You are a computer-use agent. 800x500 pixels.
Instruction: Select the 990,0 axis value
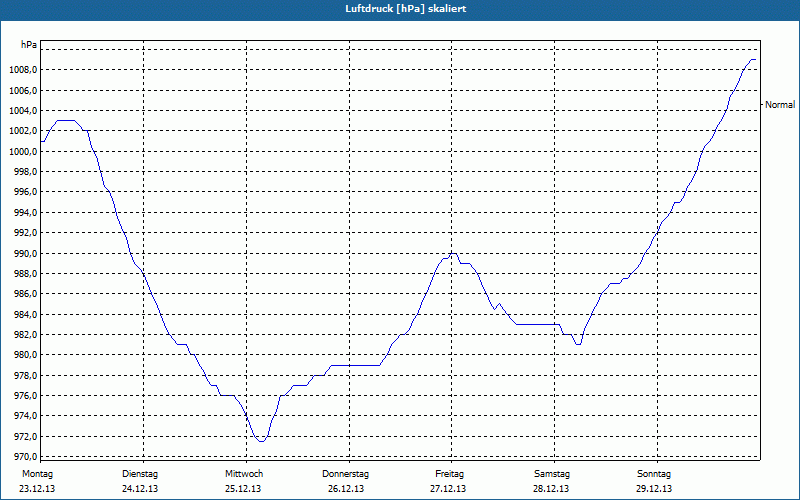(x=25, y=254)
